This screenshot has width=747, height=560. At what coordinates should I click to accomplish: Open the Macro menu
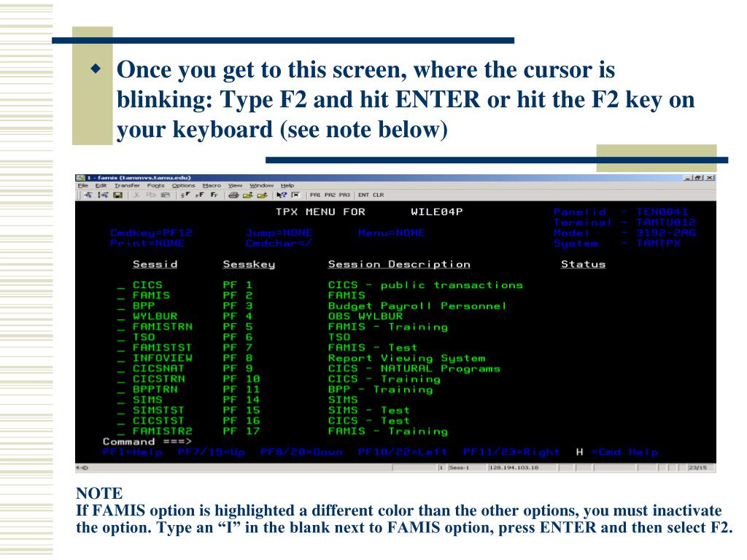[212, 186]
